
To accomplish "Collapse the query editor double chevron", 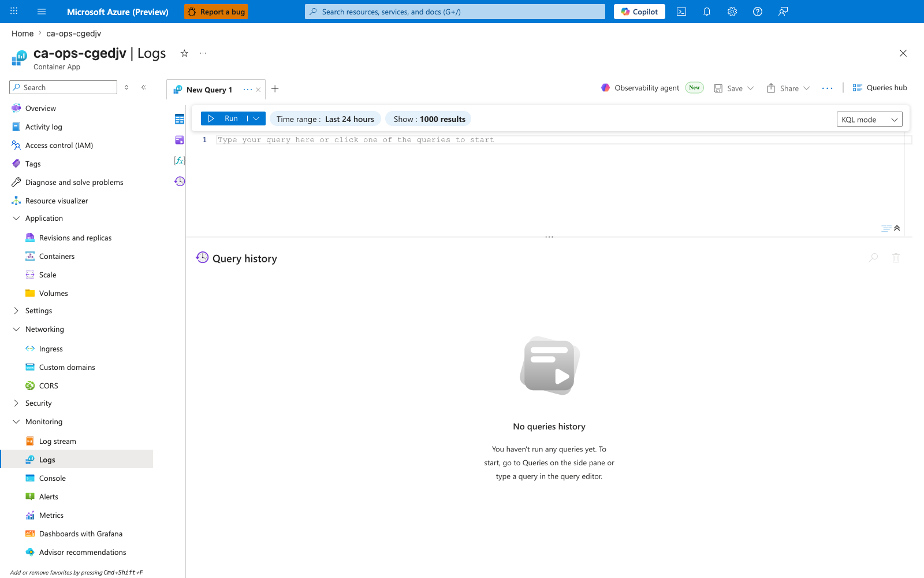I will point(897,228).
